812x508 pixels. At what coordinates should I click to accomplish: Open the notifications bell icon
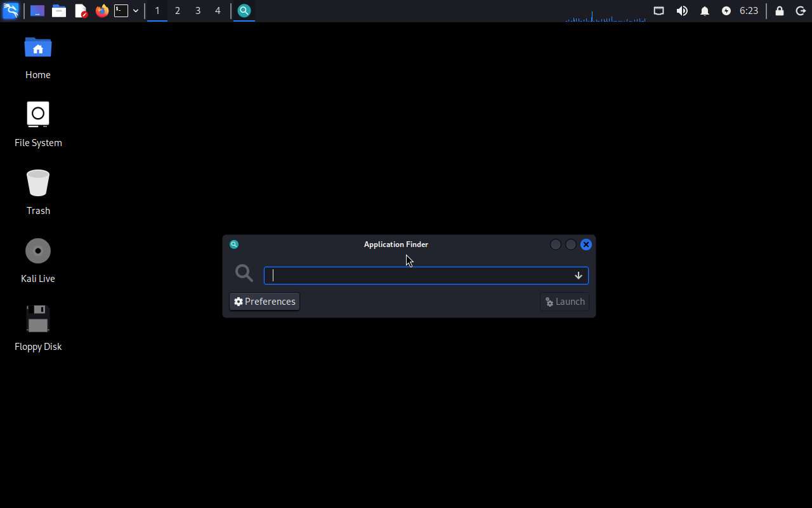[x=705, y=11]
